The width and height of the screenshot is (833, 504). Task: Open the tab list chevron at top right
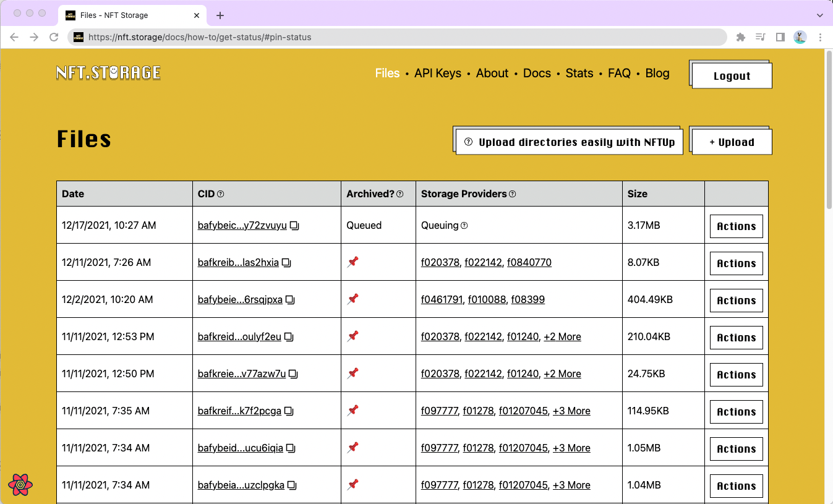coord(821,15)
